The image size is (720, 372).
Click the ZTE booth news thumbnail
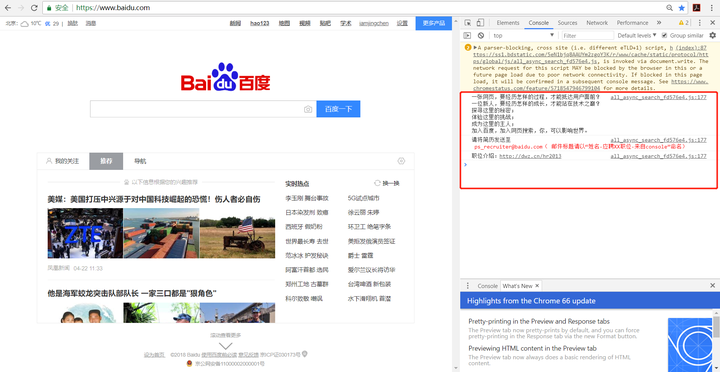85,233
